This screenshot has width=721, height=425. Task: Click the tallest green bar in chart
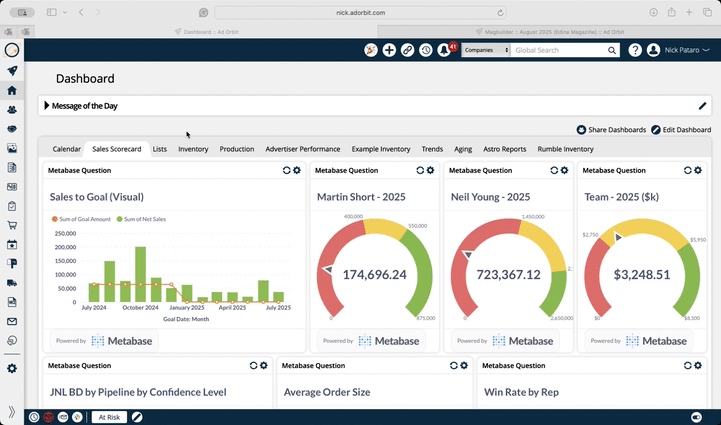click(x=140, y=274)
